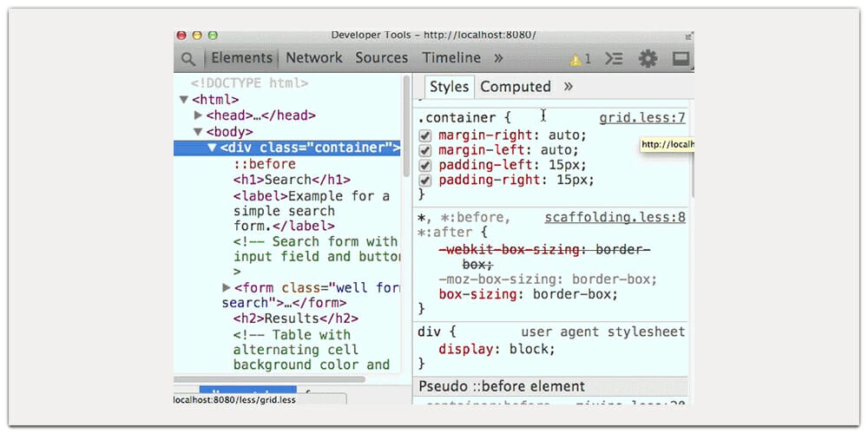
Task: Switch to the Elements panel
Action: click(x=241, y=58)
